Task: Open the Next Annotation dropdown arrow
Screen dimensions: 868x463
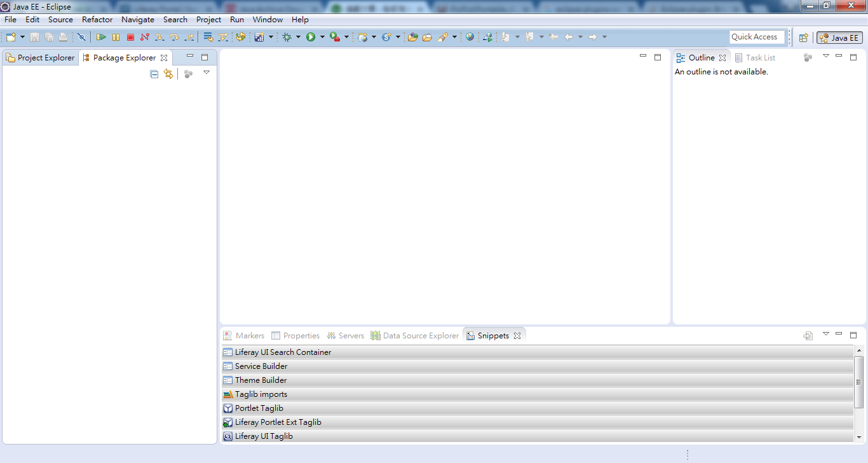Action: pos(517,37)
